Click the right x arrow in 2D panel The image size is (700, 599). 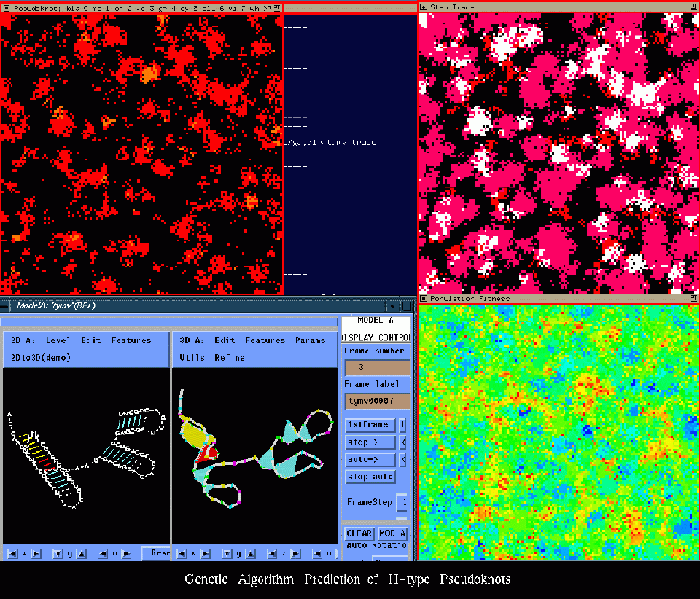pyautogui.click(x=36, y=554)
